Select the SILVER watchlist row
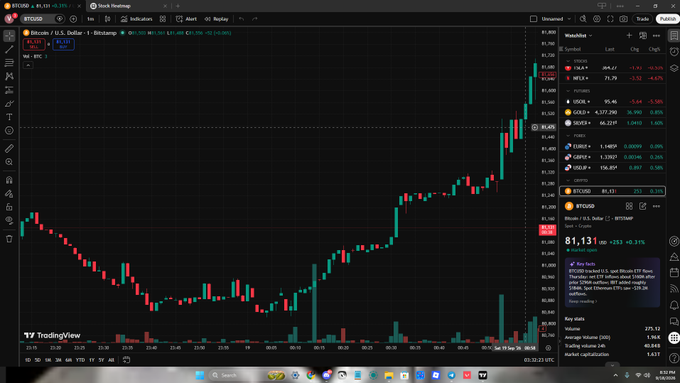The image size is (680, 383). [613, 123]
